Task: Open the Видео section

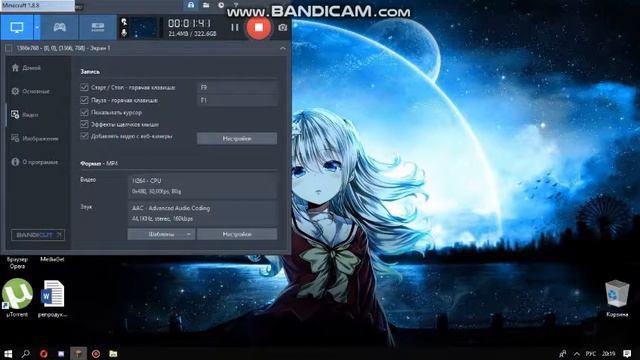Action: point(25,115)
